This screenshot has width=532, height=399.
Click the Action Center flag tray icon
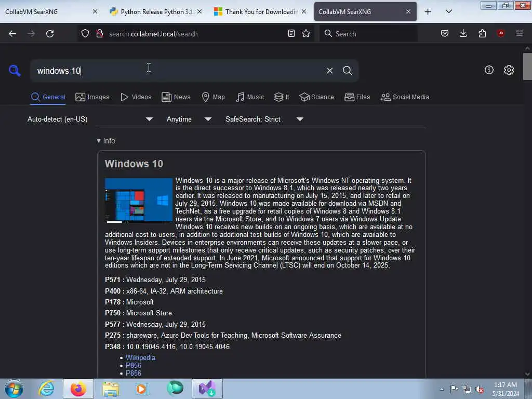(454, 389)
